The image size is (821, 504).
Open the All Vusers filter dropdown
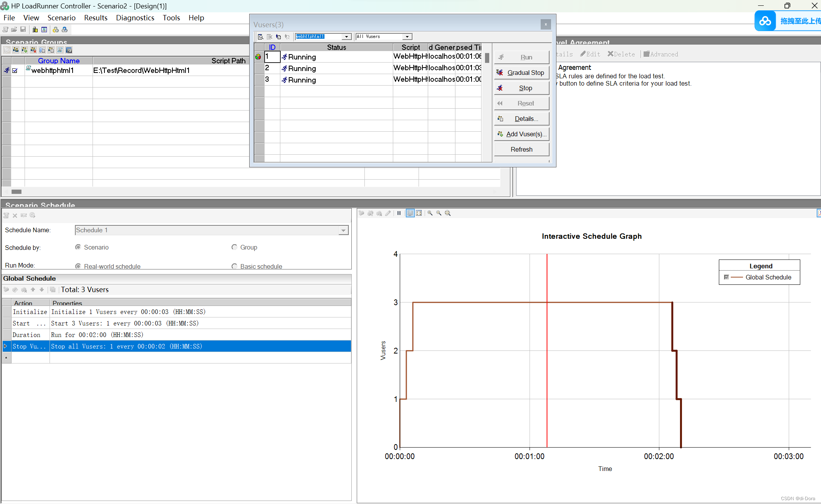[x=407, y=36]
